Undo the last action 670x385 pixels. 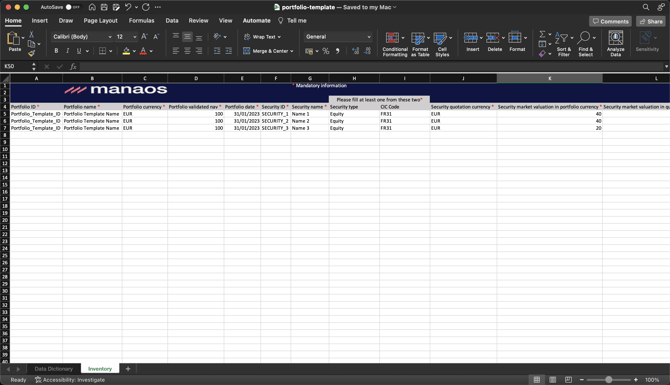click(128, 7)
